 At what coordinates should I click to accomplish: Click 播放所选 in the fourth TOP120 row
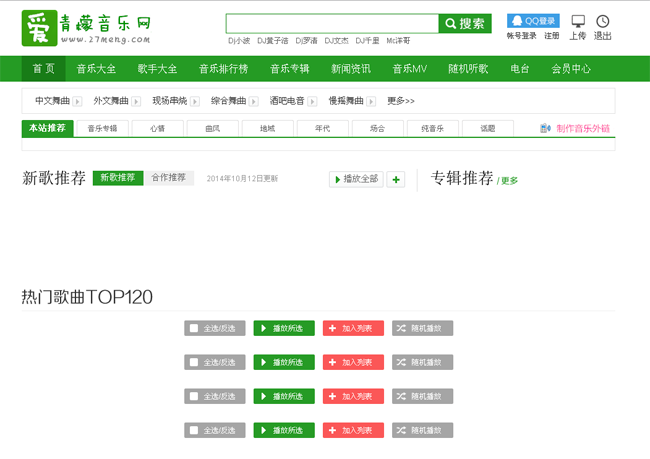pos(284,430)
